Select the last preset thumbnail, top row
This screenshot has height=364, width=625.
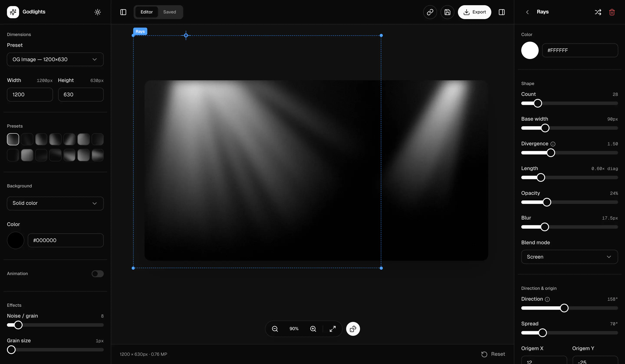98,139
